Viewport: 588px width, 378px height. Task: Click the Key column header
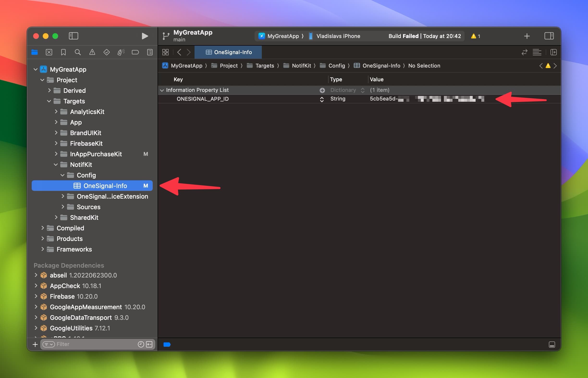coord(178,79)
